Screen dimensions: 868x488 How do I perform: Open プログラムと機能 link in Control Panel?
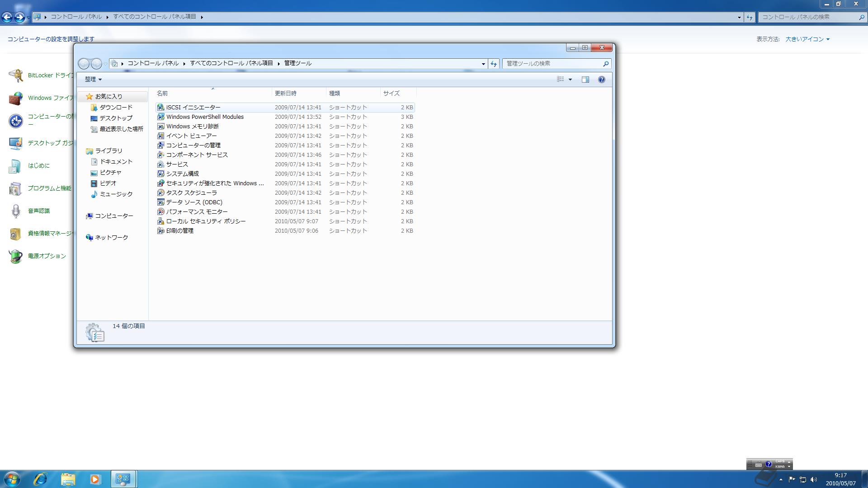50,188
